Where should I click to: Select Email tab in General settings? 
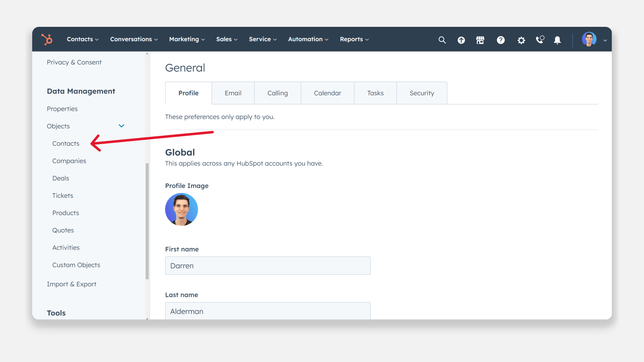pos(233,93)
